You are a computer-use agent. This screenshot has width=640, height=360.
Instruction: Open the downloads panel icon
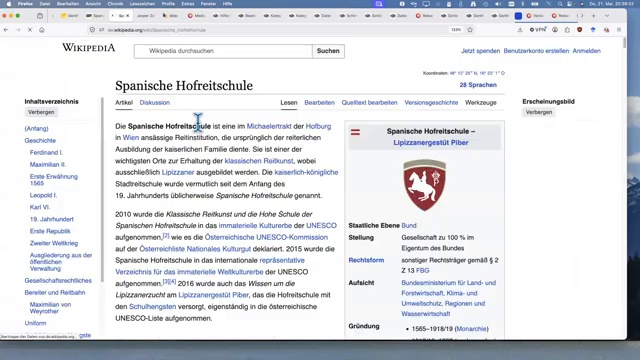tap(520, 30)
